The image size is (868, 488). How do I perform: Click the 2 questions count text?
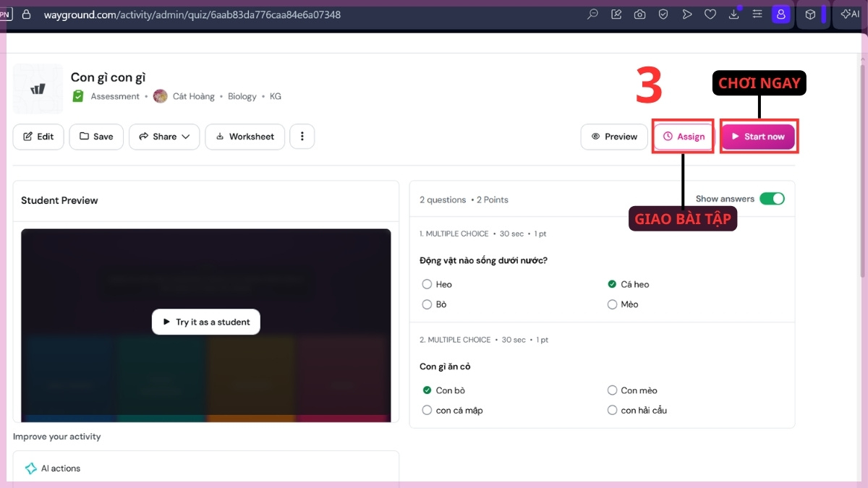443,200
